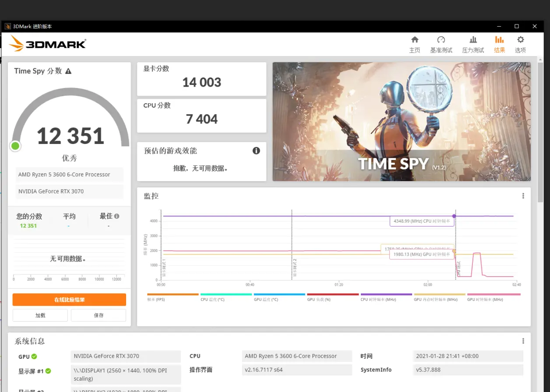The height and width of the screenshot is (392, 550).
Task: Click AMD Ryzen 5 3600 under score gauge
Action: 70,175
